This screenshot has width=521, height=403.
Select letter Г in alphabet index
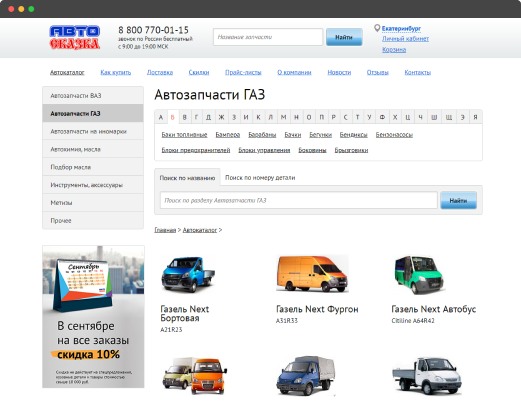point(196,117)
